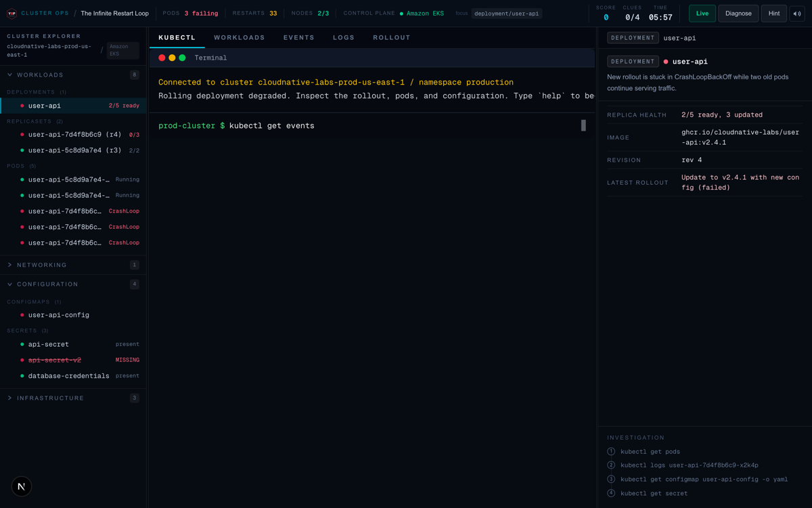
Task: Click the Clues 0/4 counter
Action: pos(632,14)
